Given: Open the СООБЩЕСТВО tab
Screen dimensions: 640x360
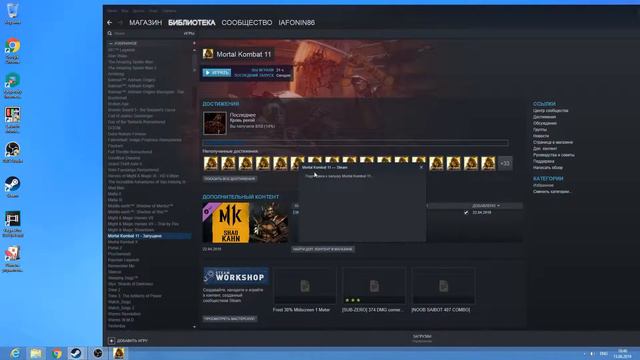Looking at the screenshot, I should (x=247, y=23).
